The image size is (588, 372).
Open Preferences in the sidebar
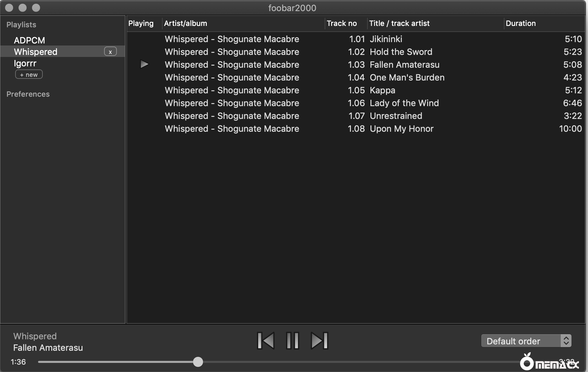click(28, 94)
